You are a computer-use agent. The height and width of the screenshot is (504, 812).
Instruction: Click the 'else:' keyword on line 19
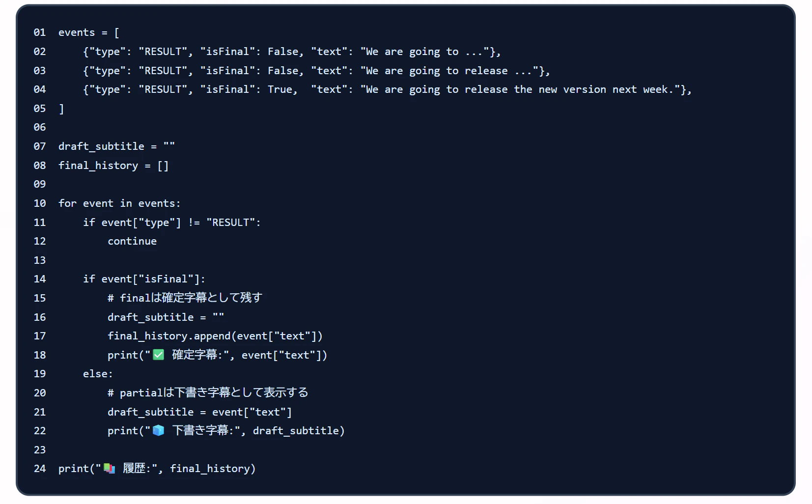(x=98, y=374)
